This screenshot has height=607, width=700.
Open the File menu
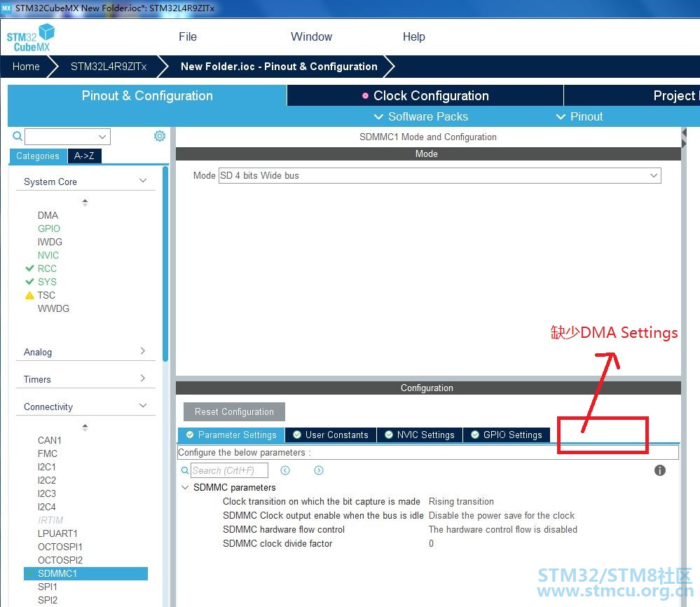(x=188, y=36)
